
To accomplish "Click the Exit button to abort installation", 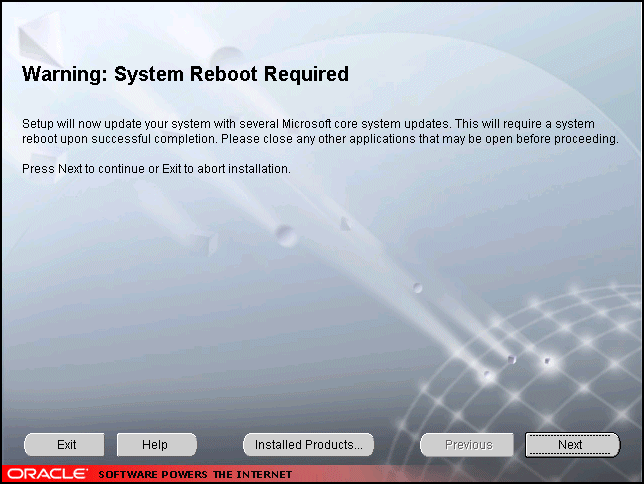I will pyautogui.click(x=64, y=445).
